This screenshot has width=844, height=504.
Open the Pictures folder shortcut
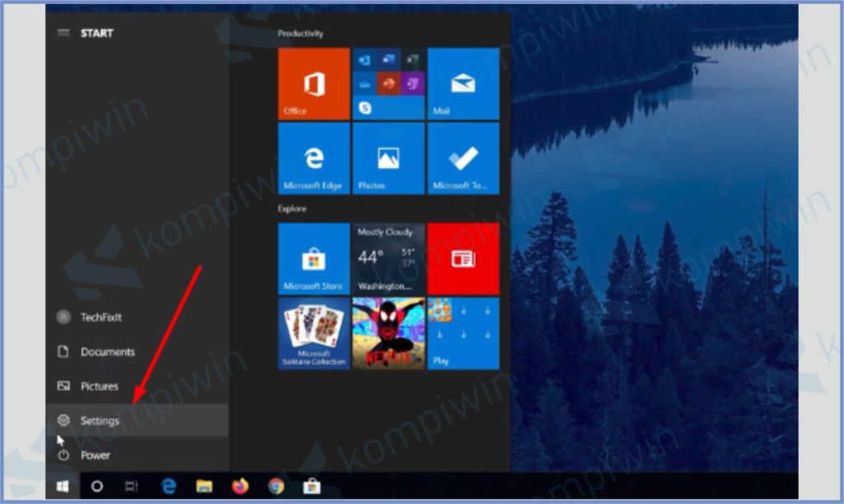99,386
